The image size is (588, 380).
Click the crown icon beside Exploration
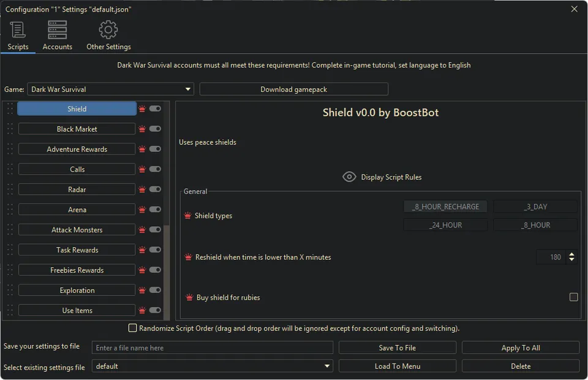point(142,291)
